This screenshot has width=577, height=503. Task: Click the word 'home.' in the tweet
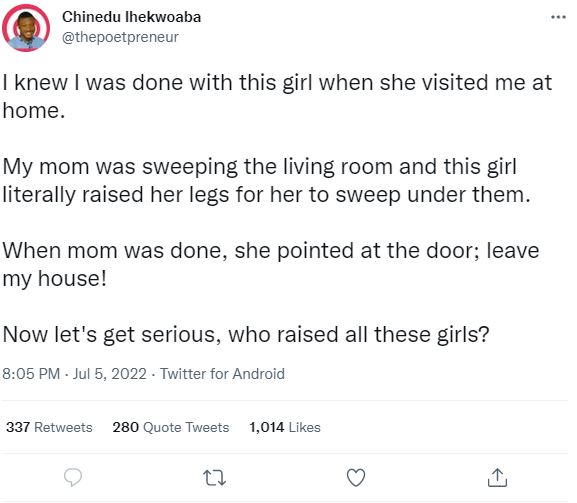pyautogui.click(x=34, y=110)
